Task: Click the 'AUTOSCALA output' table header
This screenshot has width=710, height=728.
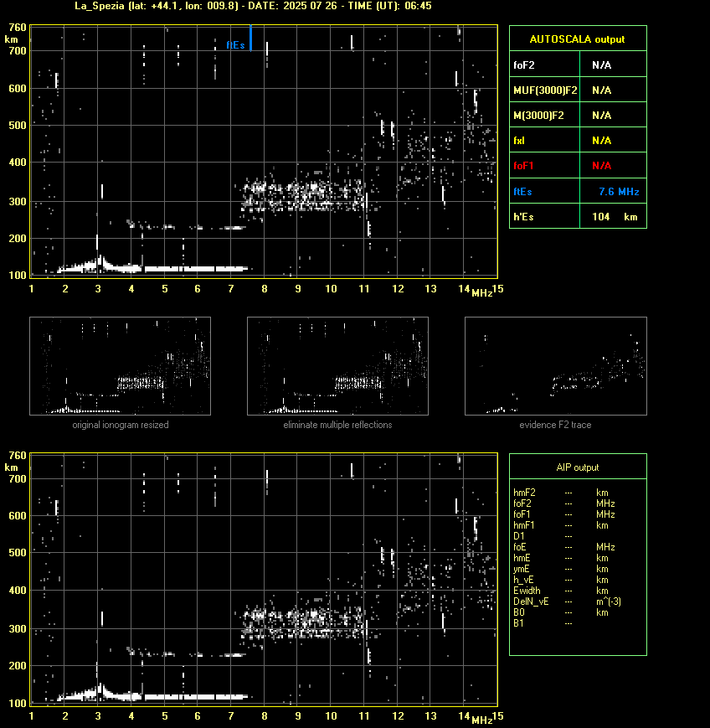Action: 577,39
